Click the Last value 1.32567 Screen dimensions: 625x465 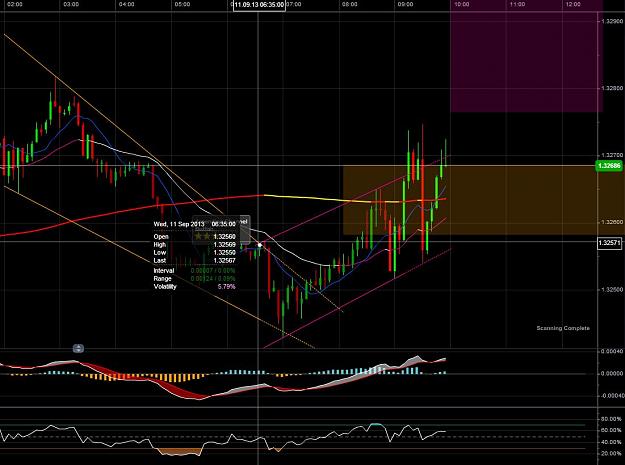tap(224, 261)
